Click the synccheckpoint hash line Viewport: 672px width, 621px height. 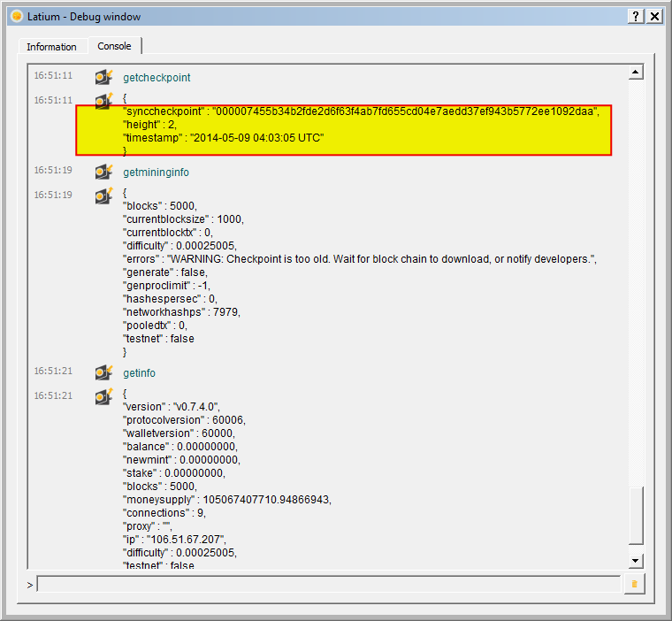point(361,111)
